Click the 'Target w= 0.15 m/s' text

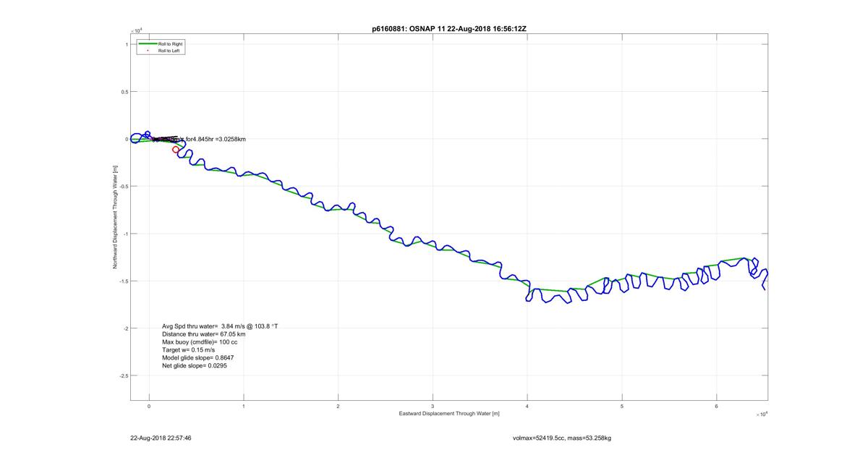coord(188,350)
